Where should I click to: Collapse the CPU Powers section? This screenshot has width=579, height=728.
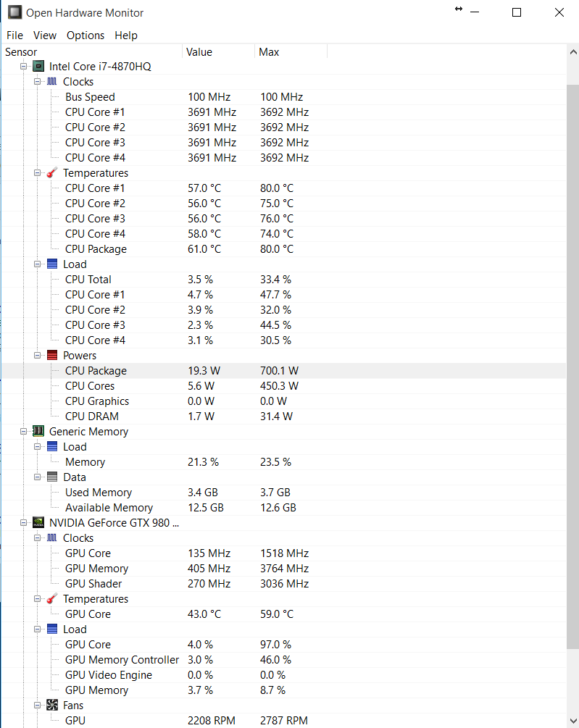(x=38, y=355)
